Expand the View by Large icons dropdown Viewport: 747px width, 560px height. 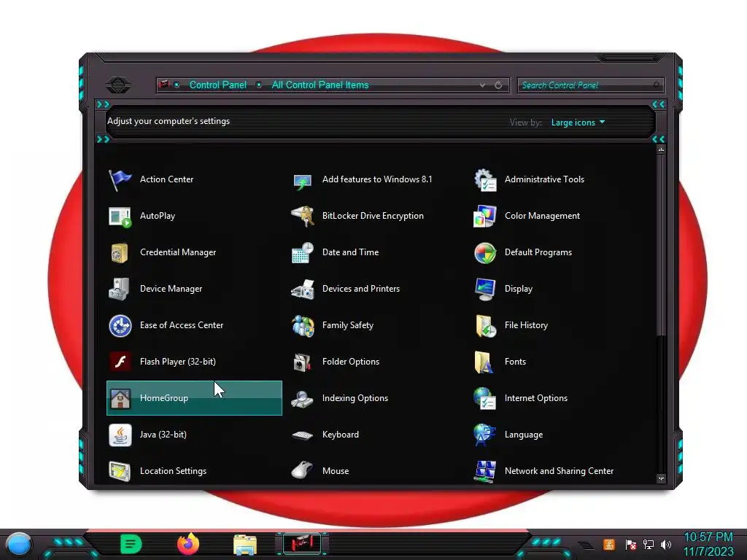click(x=578, y=122)
